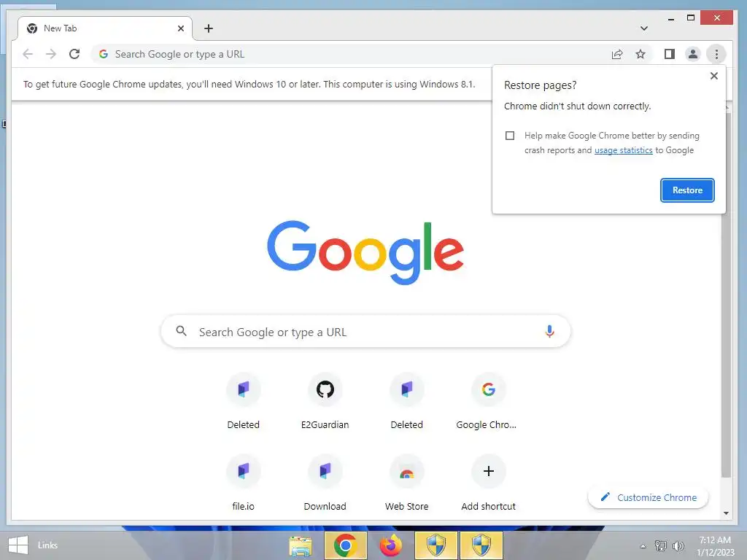Launch Firefox from the taskbar
The width and height of the screenshot is (747, 560).
click(x=391, y=545)
